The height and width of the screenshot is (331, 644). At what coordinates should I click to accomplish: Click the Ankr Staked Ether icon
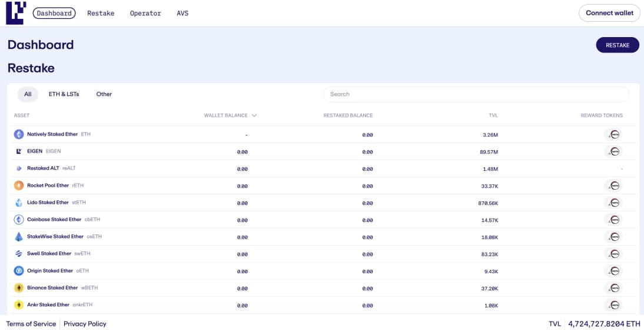19,305
